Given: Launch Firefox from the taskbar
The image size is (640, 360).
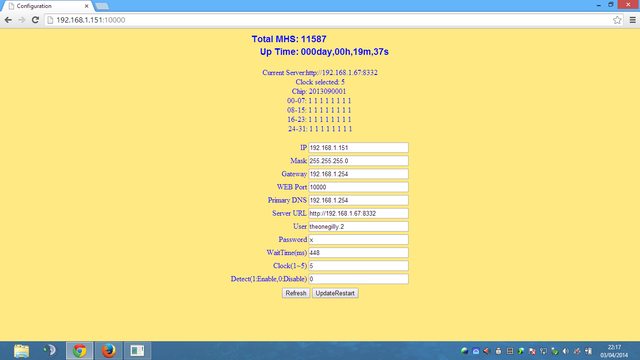Looking at the screenshot, I should [x=109, y=351].
